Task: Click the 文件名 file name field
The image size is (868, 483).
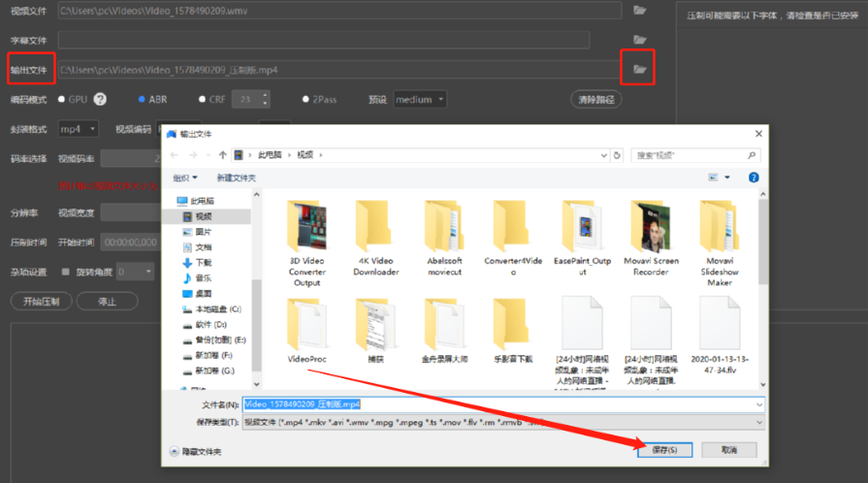Action: (x=503, y=404)
